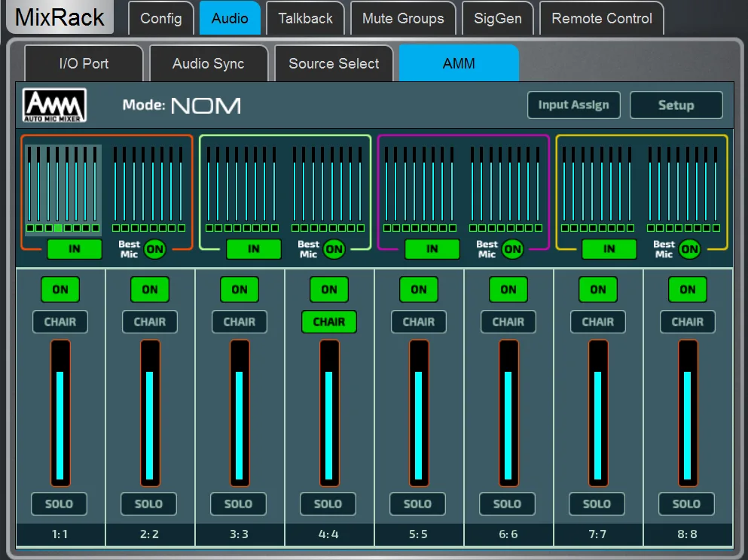
Task: Click the channel 8:8 priority slider
Action: pyautogui.click(x=688, y=412)
